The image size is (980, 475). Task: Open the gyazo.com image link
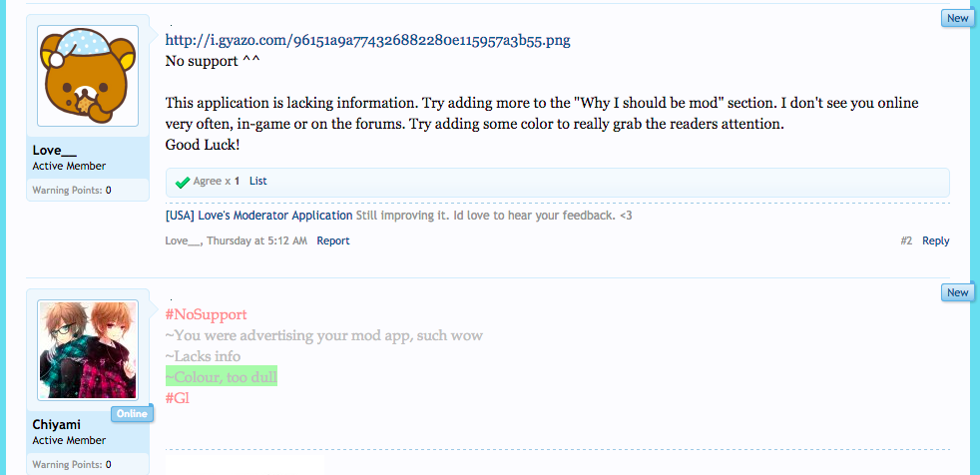367,41
